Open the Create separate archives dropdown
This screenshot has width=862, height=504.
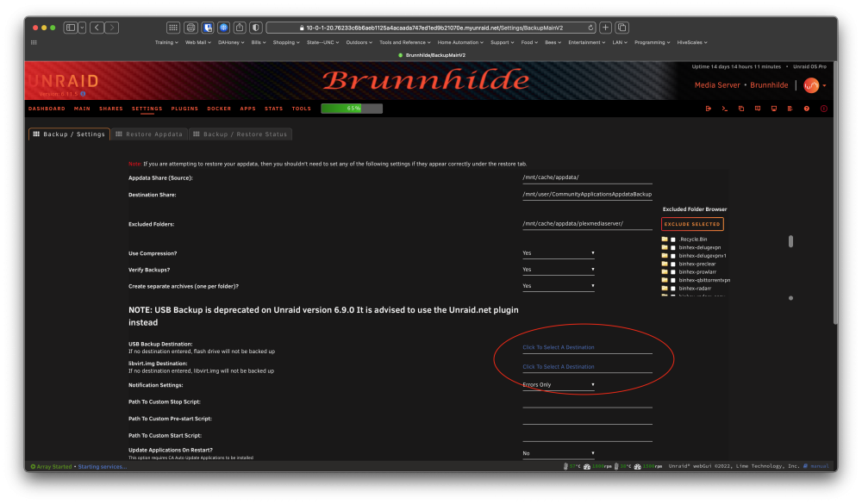point(559,286)
